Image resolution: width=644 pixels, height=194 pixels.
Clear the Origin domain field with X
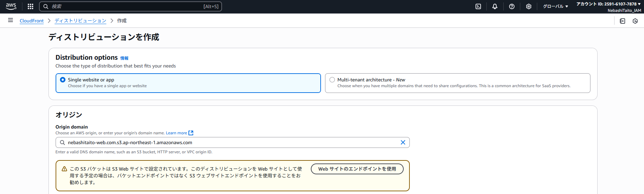click(403, 142)
